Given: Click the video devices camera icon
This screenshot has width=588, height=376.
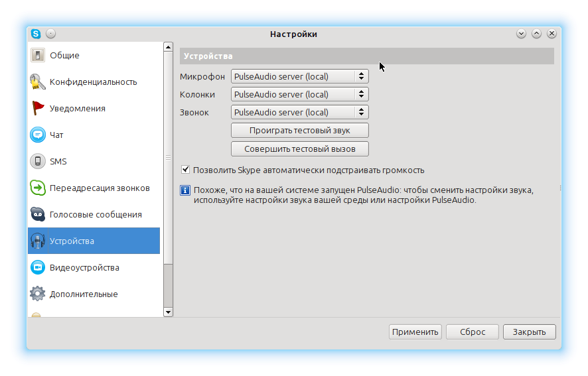Looking at the screenshot, I should [x=38, y=267].
